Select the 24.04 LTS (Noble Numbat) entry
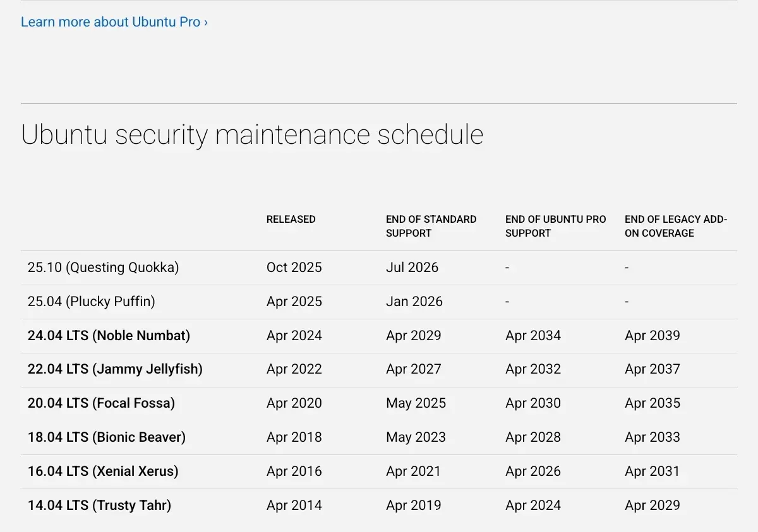 [x=109, y=336]
